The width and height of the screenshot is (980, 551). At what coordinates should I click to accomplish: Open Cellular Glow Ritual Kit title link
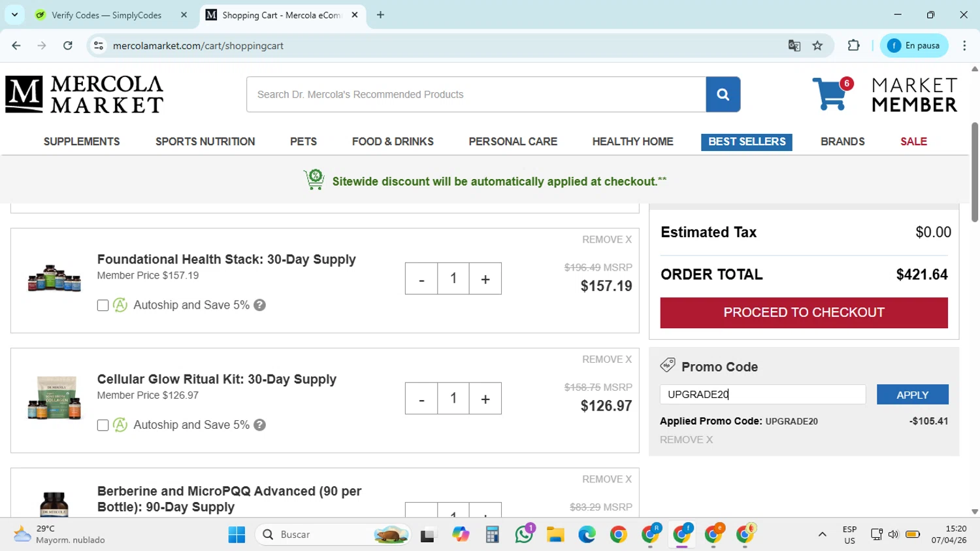pos(216,379)
